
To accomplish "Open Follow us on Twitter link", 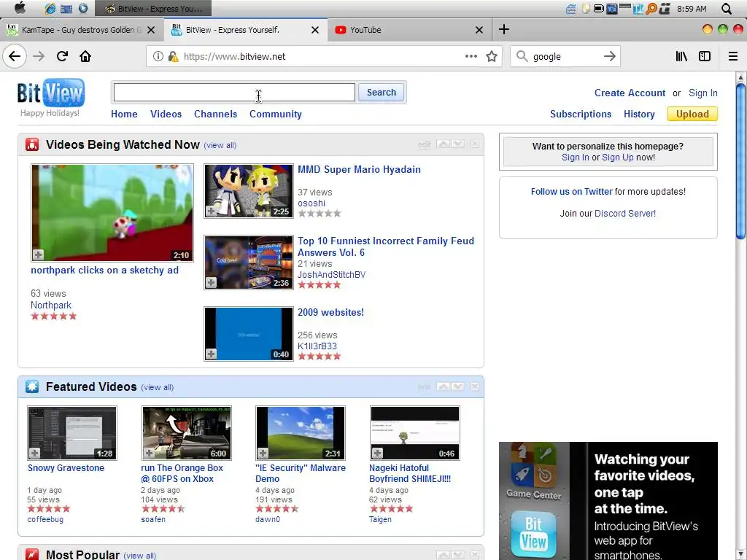I will click(x=571, y=192).
